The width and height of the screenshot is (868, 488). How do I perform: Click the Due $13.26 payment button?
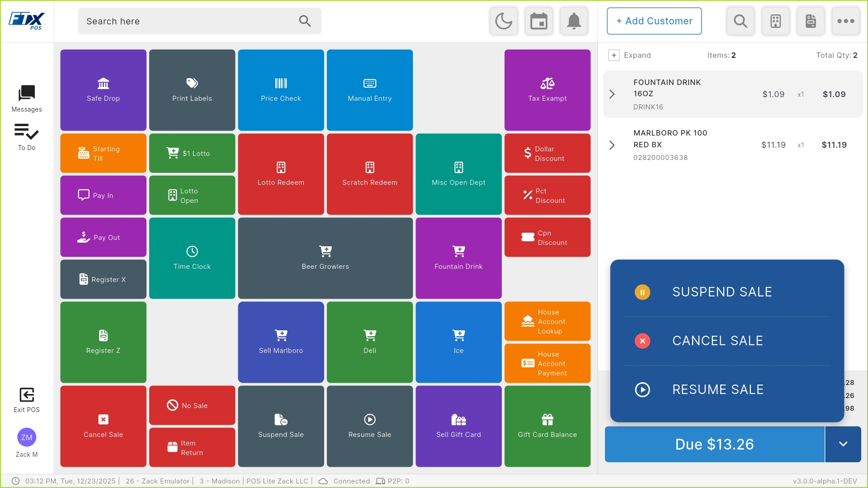point(715,444)
